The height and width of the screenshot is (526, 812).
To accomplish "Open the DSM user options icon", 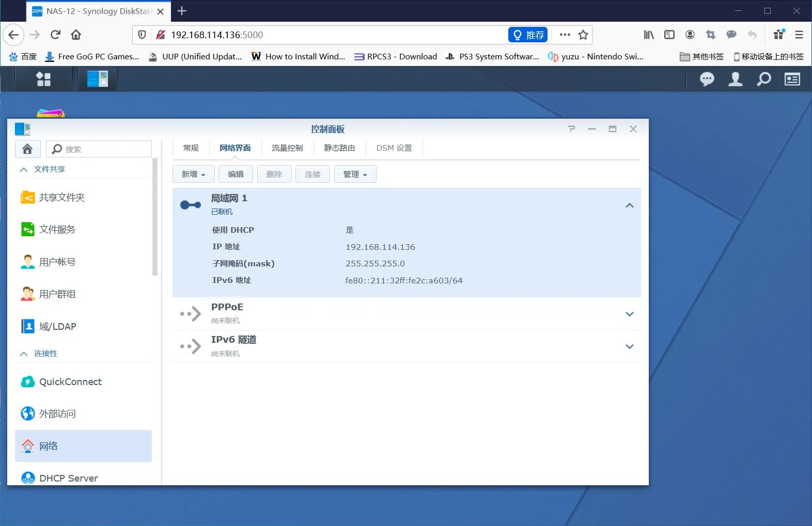I will 735,79.
